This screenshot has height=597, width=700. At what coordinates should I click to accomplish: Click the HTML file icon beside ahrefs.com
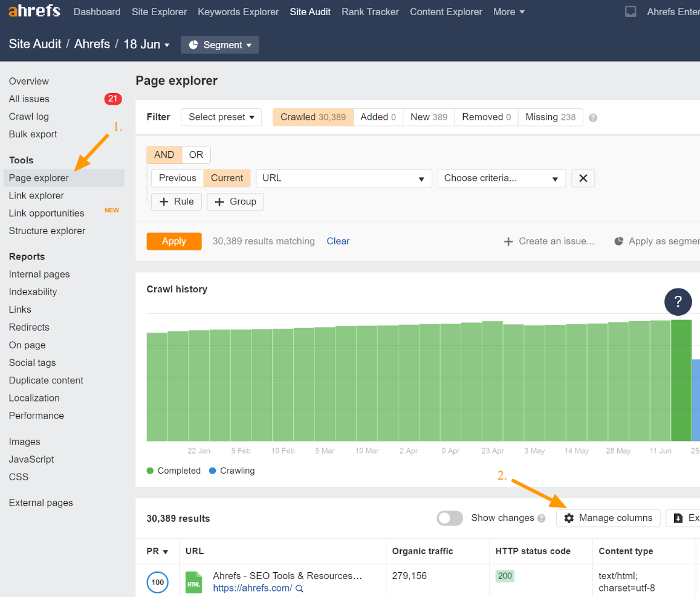pyautogui.click(x=193, y=582)
